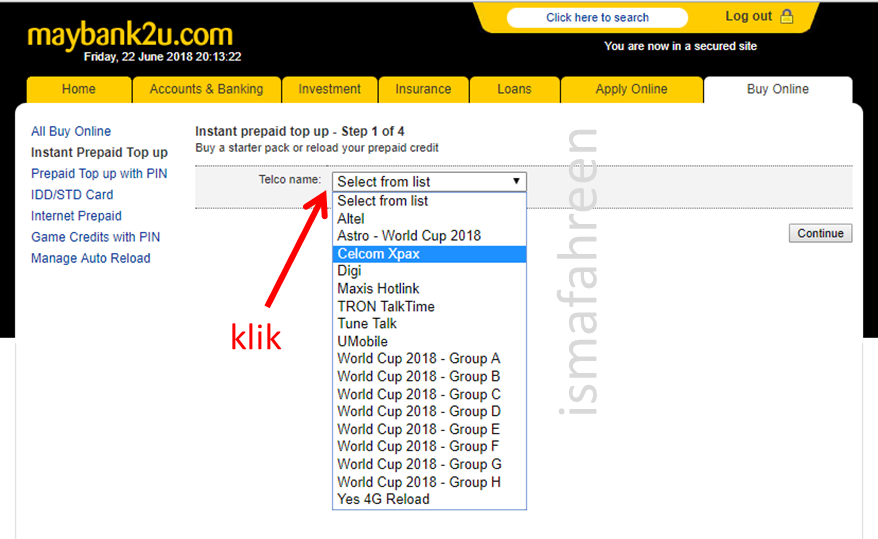Click the maybank2u.com logo
Screen dimensions: 878x539
(130, 35)
